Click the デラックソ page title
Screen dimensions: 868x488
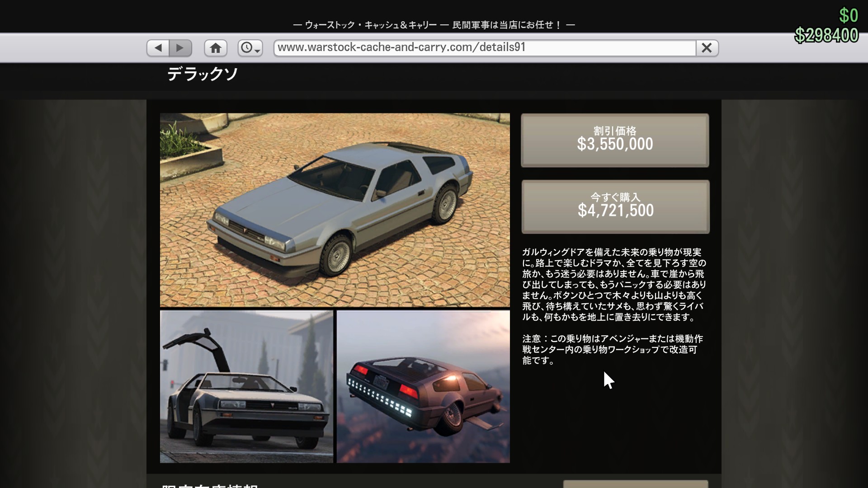(203, 74)
